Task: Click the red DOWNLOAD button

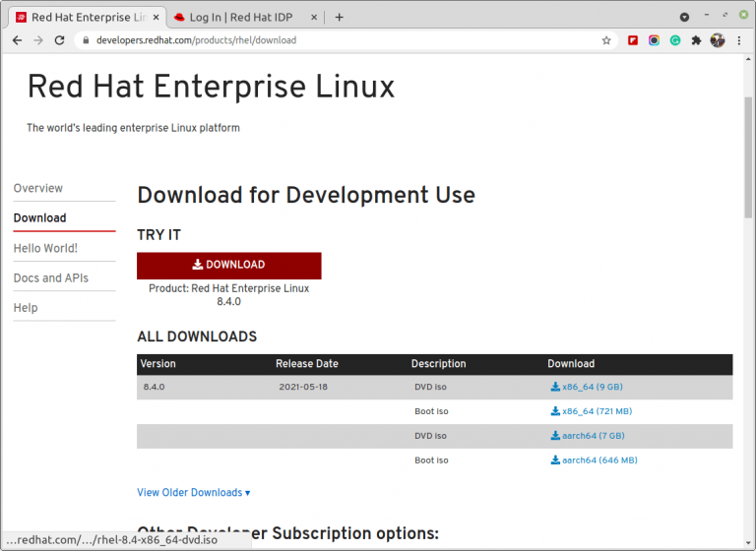Action: click(229, 266)
